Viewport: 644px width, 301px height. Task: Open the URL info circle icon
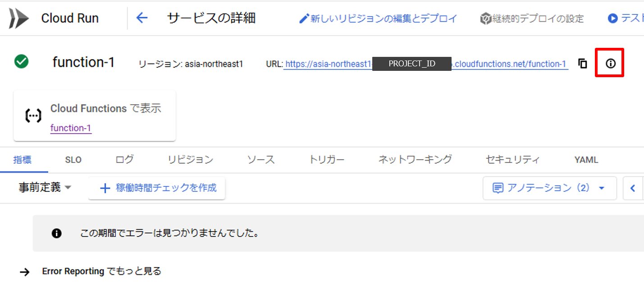coord(610,64)
